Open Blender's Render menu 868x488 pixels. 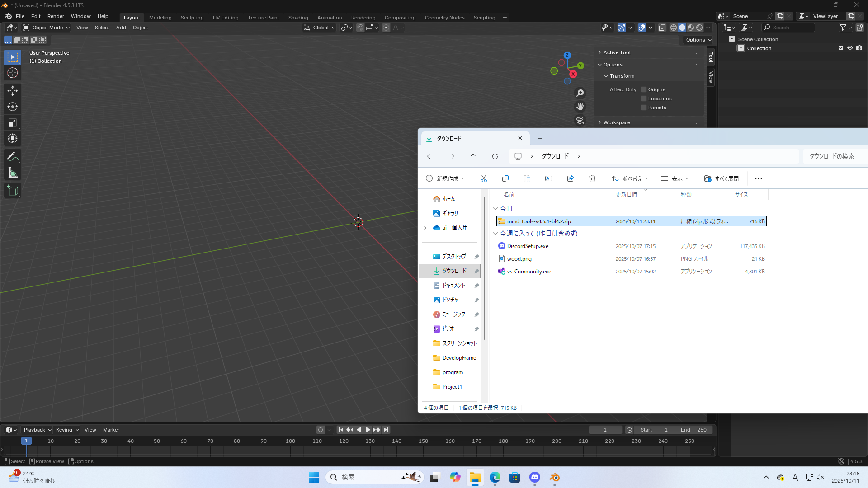55,16
